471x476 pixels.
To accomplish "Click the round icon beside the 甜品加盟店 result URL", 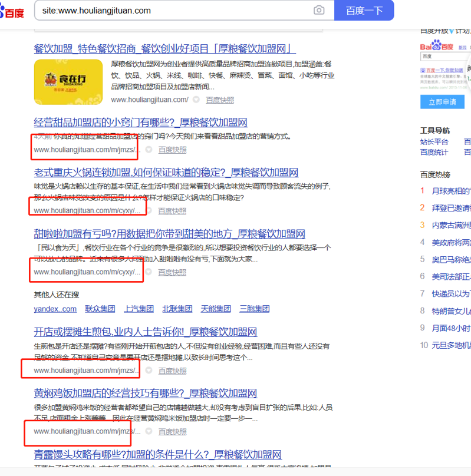I will point(149,150).
